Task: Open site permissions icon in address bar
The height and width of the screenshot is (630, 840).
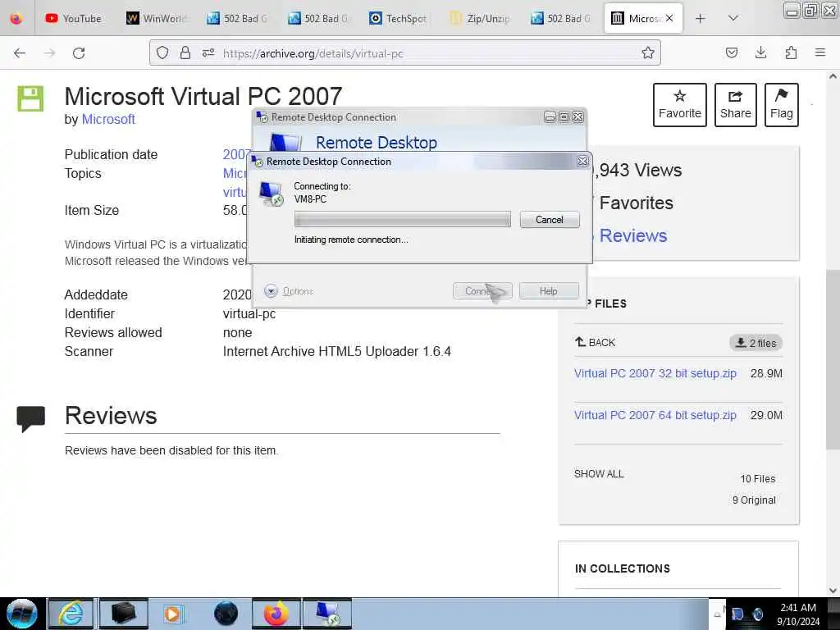Action: [x=208, y=52]
